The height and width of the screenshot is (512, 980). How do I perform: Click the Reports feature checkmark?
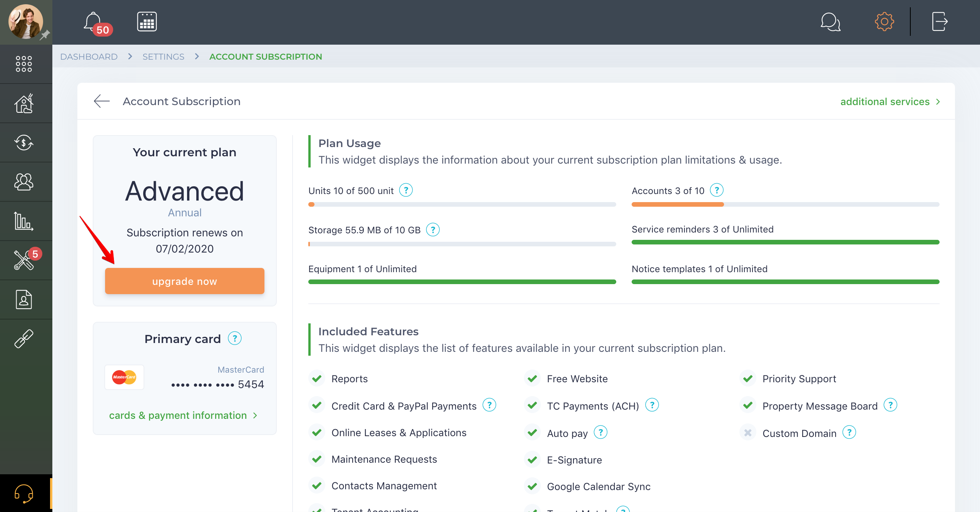click(x=317, y=379)
